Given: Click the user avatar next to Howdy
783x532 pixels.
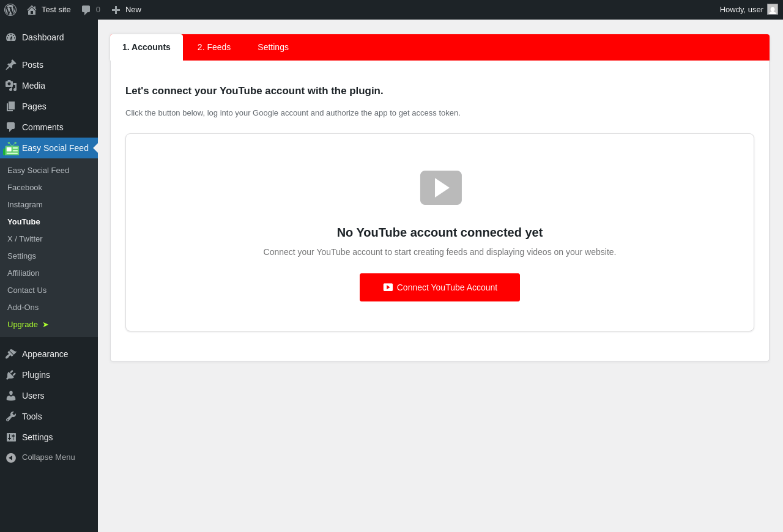Looking at the screenshot, I should 773,9.
